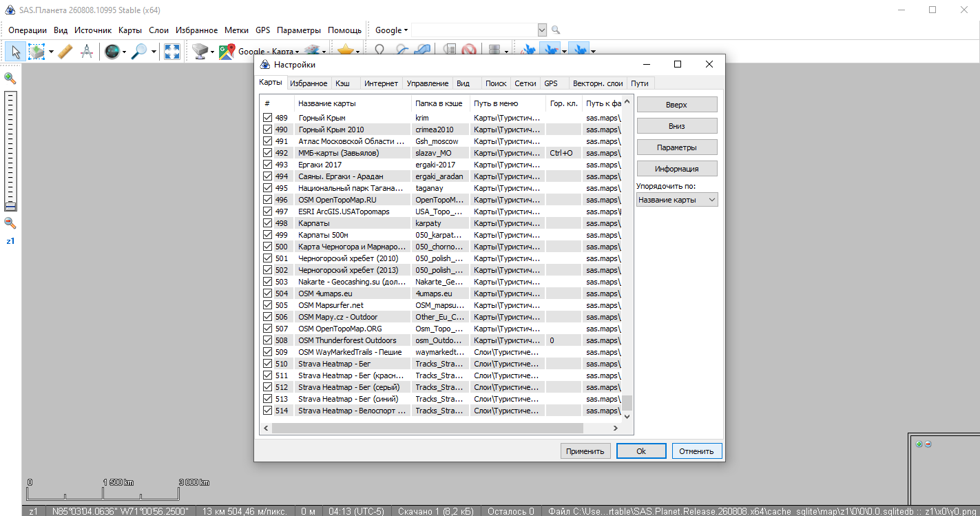Screen dimensions: 980x516
Task: Click the Вниз button
Action: pyautogui.click(x=677, y=126)
